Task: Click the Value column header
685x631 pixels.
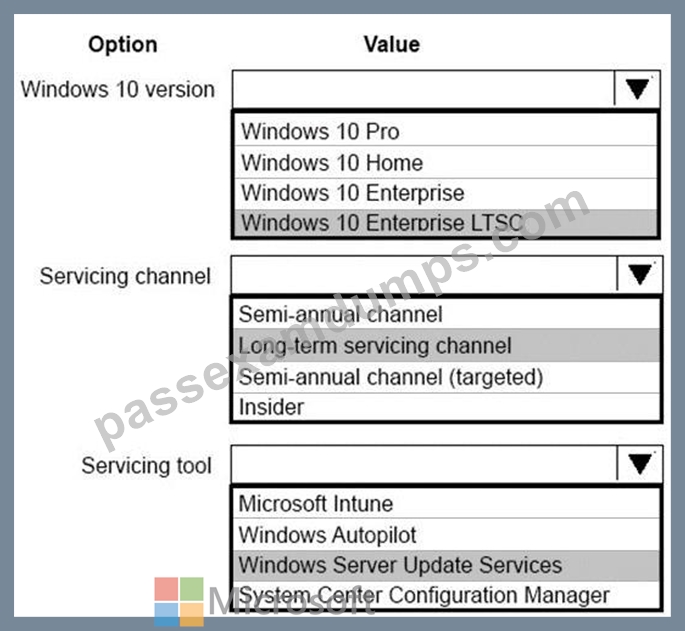Action: 392,44
